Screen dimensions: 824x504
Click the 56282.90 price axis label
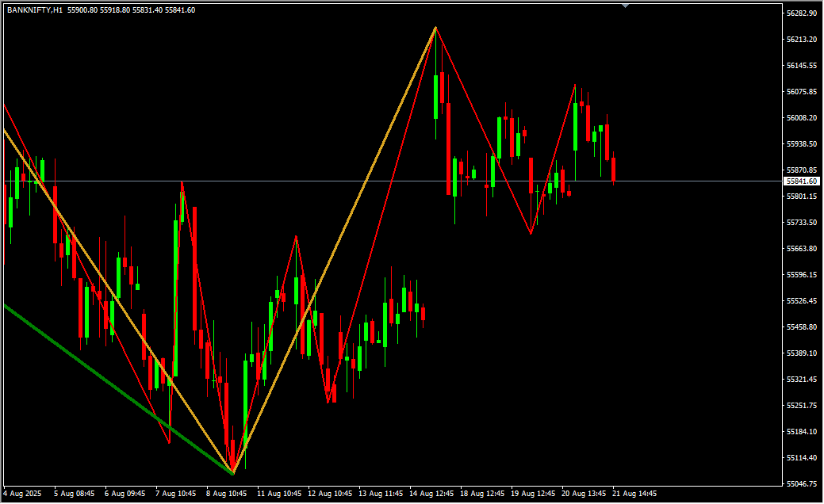(802, 13)
